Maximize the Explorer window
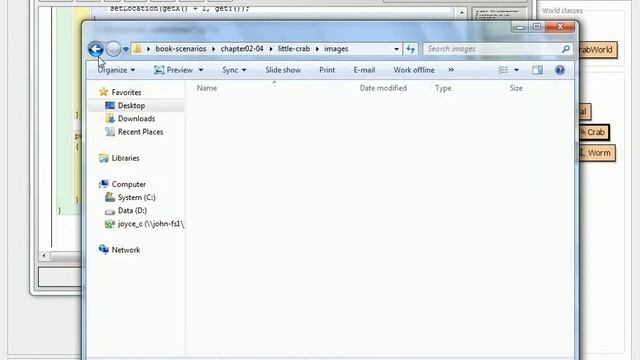Image resolution: width=640 pixels, height=360 pixels. (x=537, y=27)
